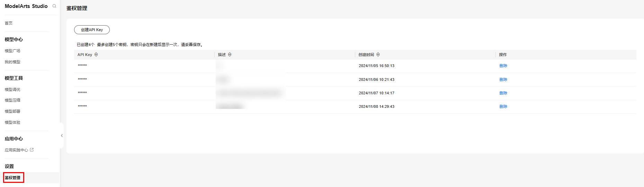Click external link icon beside 应用实践中心

(x=32, y=150)
